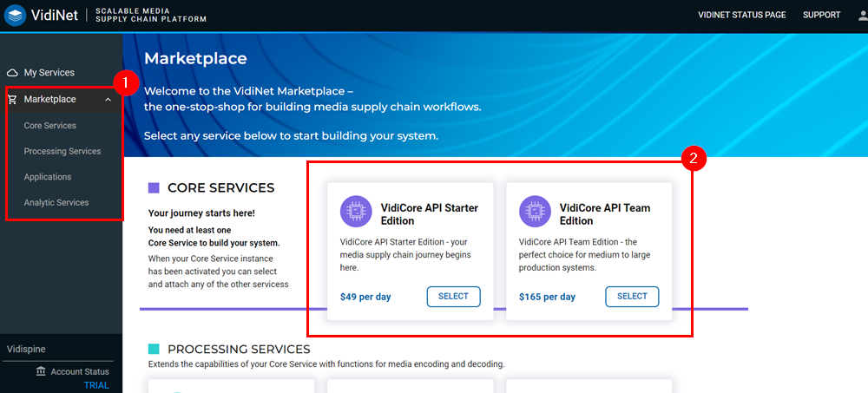Click the Account Status bank icon
Screen dimensions: 868x393
(41, 371)
